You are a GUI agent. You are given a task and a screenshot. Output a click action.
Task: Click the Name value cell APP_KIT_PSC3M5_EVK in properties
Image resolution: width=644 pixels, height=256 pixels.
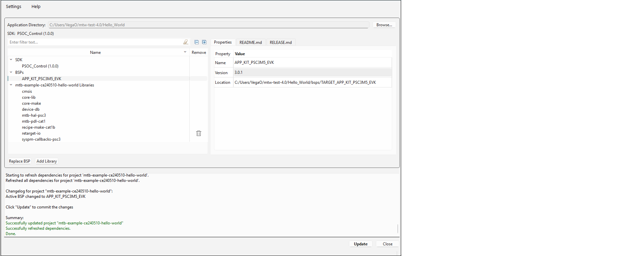(312, 63)
